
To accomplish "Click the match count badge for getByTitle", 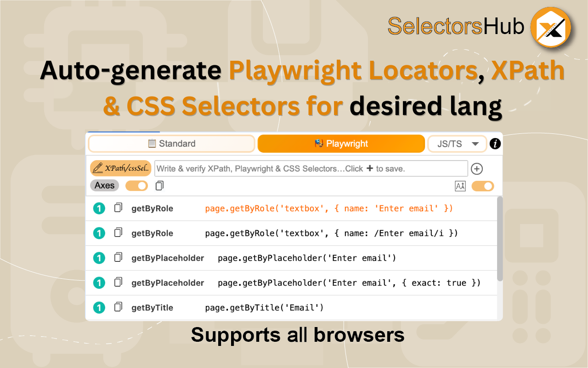I will (99, 308).
